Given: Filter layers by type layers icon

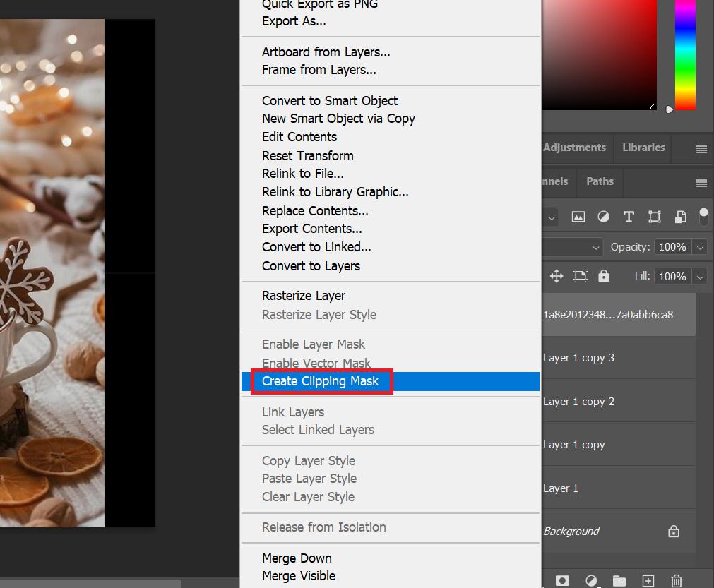Looking at the screenshot, I should click(629, 217).
